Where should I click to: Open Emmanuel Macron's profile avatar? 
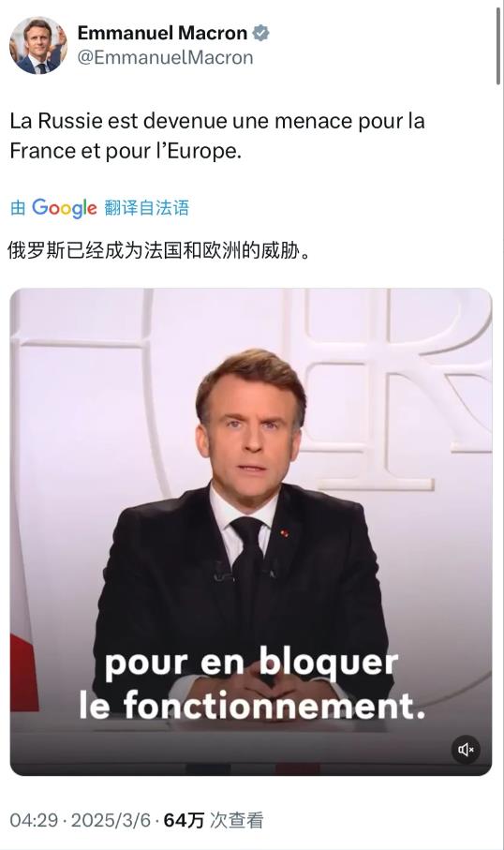point(38,45)
